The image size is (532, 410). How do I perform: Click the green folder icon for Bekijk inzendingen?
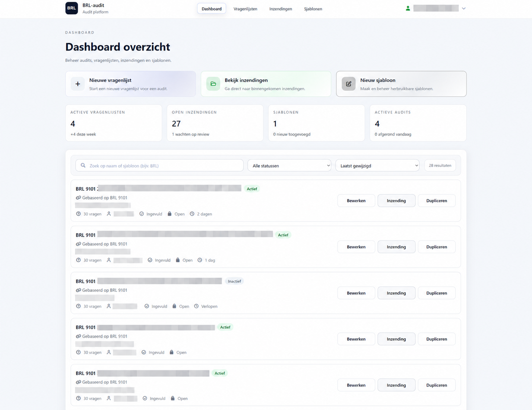213,84
